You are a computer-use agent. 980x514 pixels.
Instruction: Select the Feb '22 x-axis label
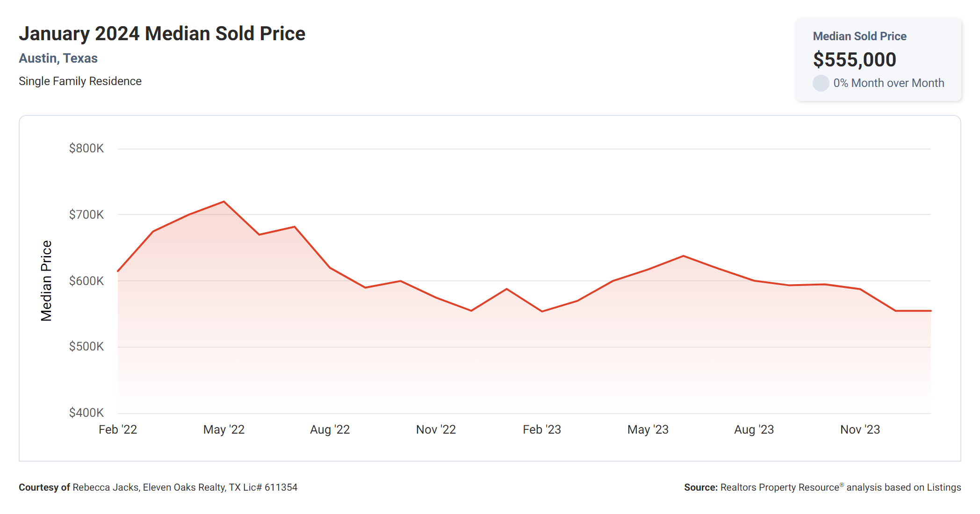coord(118,429)
